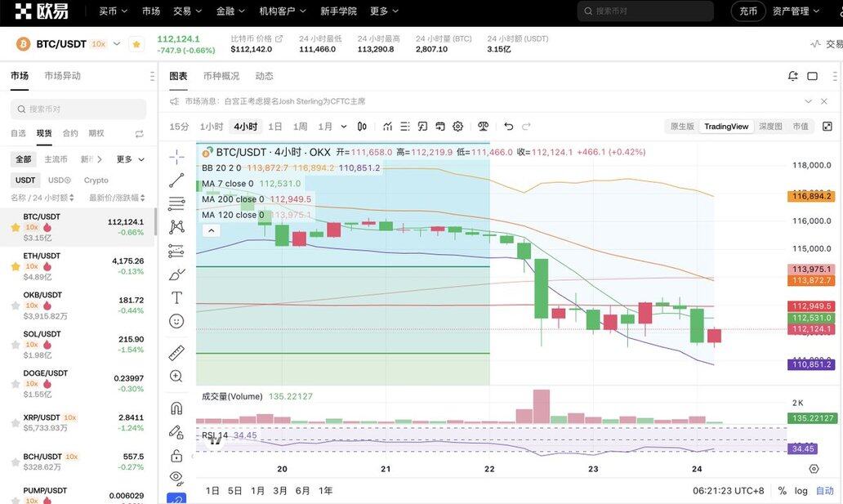Open the XRP/USDT pair row
The width and height of the screenshot is (843, 504).
pyautogui.click(x=78, y=422)
